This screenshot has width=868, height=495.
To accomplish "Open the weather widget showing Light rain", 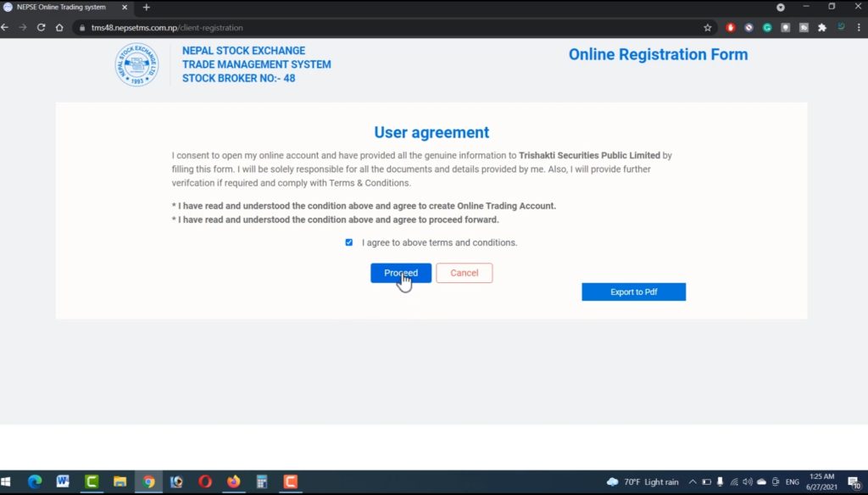I will [x=643, y=481].
